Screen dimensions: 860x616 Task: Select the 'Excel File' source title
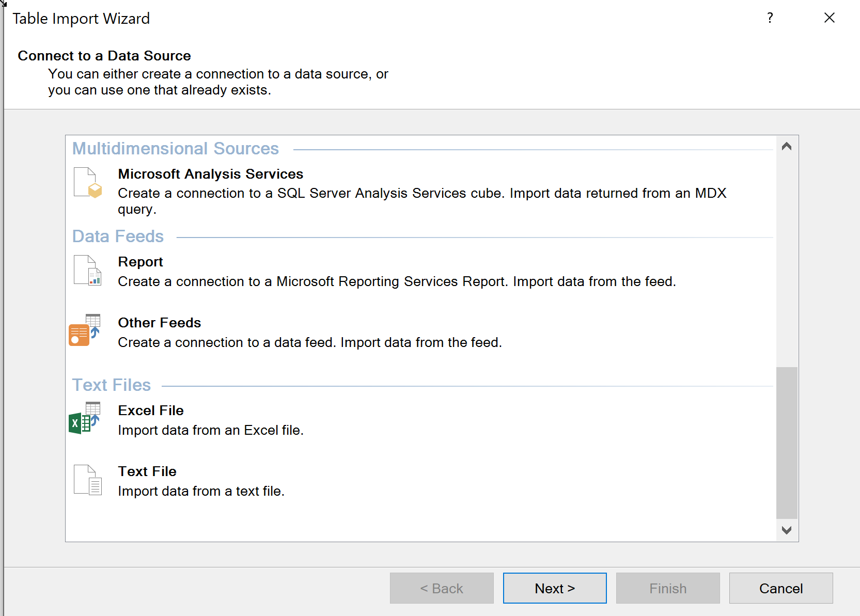(151, 410)
